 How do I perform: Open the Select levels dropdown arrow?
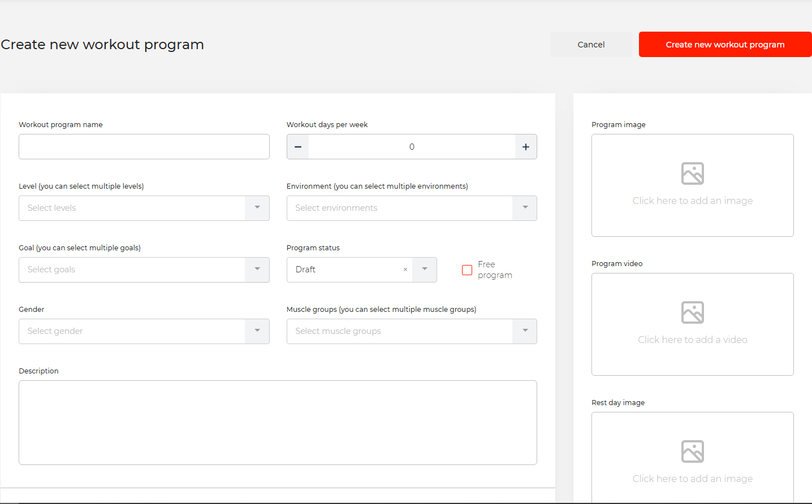click(x=257, y=208)
